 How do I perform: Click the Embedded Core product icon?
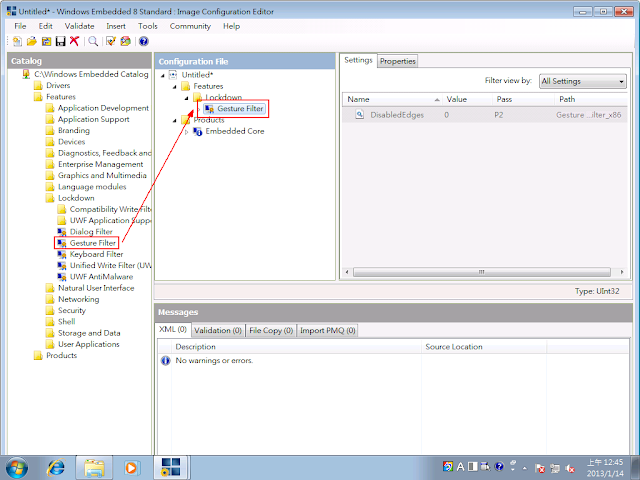click(x=198, y=131)
